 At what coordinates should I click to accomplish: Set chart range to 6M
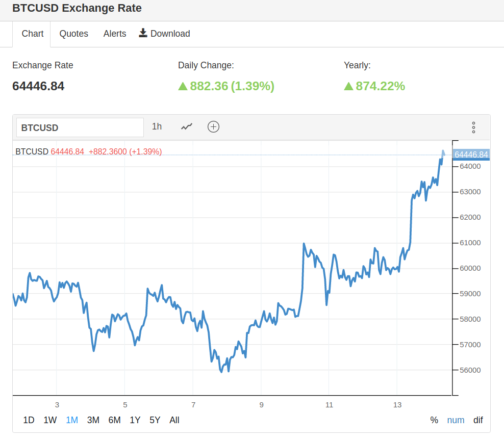114,420
